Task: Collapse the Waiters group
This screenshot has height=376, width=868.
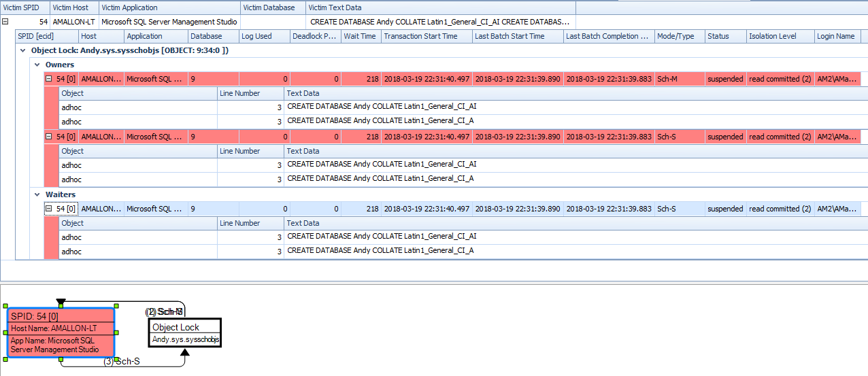Action: (37, 194)
